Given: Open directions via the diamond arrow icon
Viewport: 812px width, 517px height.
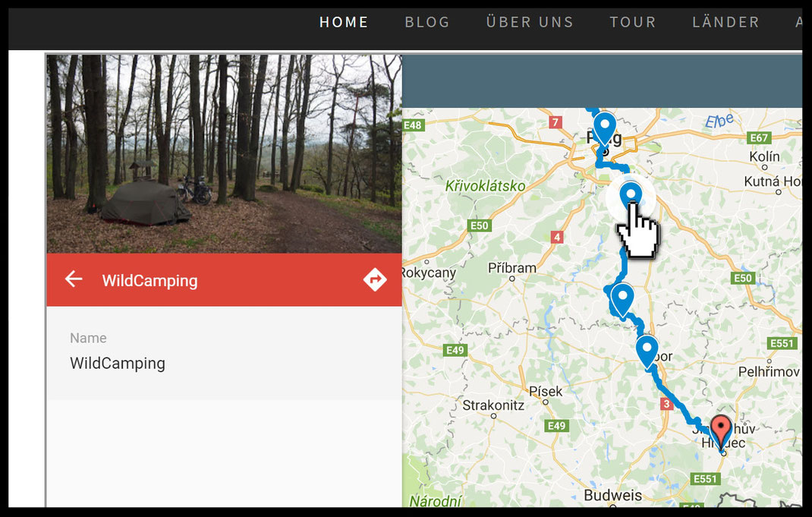Looking at the screenshot, I should pos(375,279).
